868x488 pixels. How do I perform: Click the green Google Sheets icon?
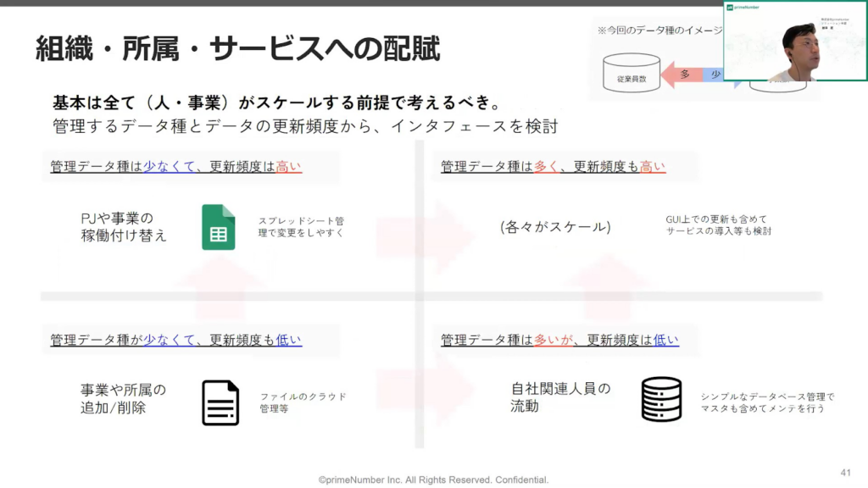point(218,227)
